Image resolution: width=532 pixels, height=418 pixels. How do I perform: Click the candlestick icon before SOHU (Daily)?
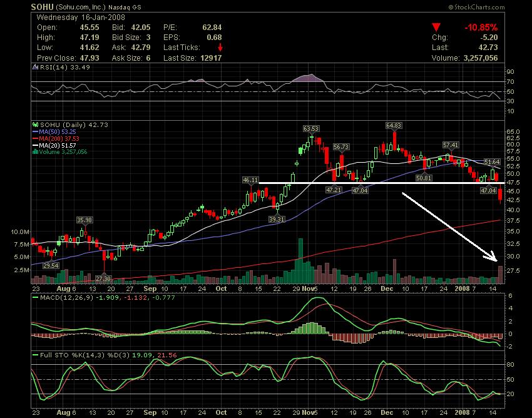coord(35,125)
